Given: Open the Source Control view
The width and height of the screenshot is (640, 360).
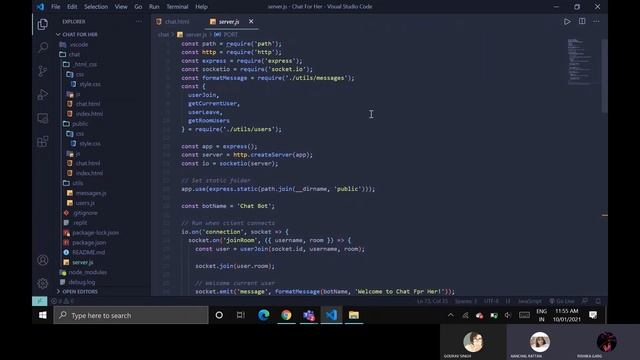Looking at the screenshot, I should click(x=42, y=71).
